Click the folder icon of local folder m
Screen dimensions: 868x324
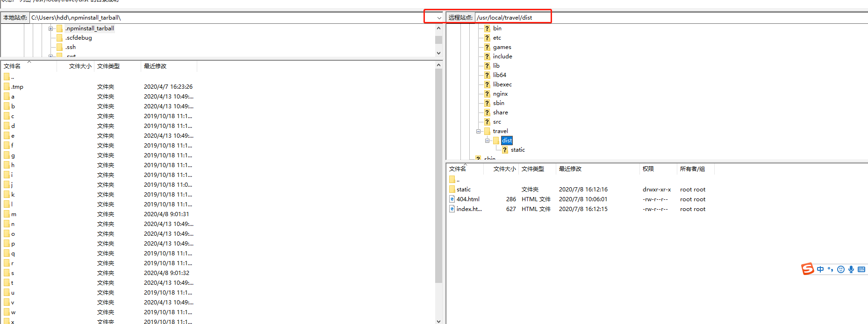point(7,214)
